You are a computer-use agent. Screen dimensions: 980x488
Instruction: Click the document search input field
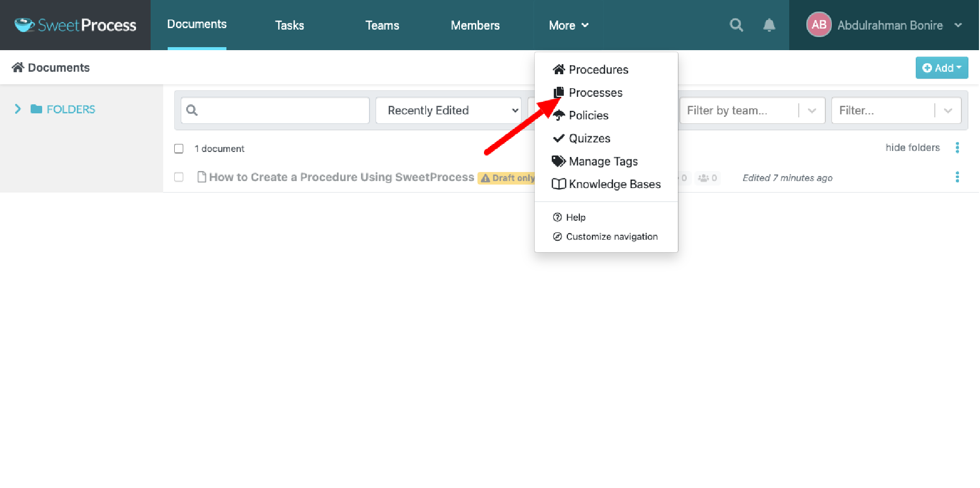coord(275,110)
